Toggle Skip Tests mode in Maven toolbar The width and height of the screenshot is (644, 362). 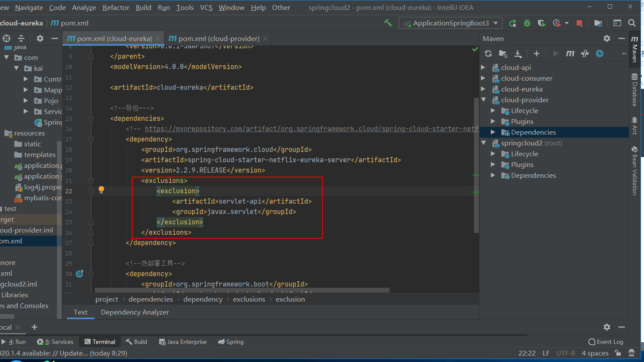tap(600, 54)
